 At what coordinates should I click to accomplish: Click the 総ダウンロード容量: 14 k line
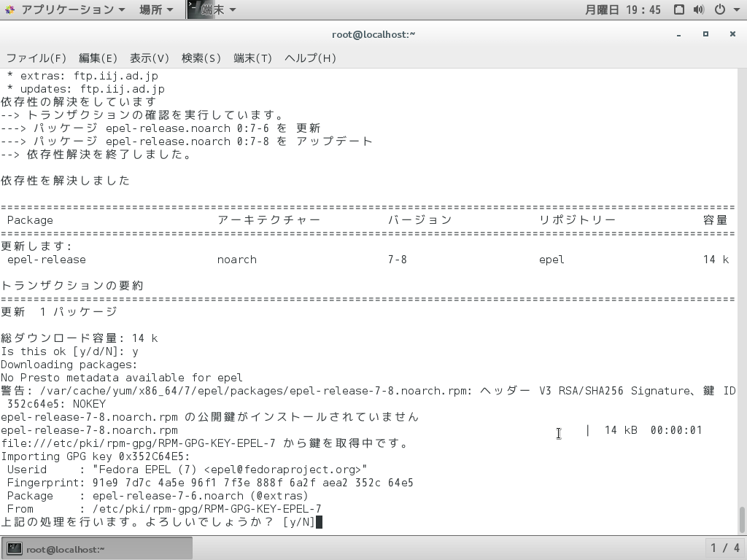tap(80, 338)
